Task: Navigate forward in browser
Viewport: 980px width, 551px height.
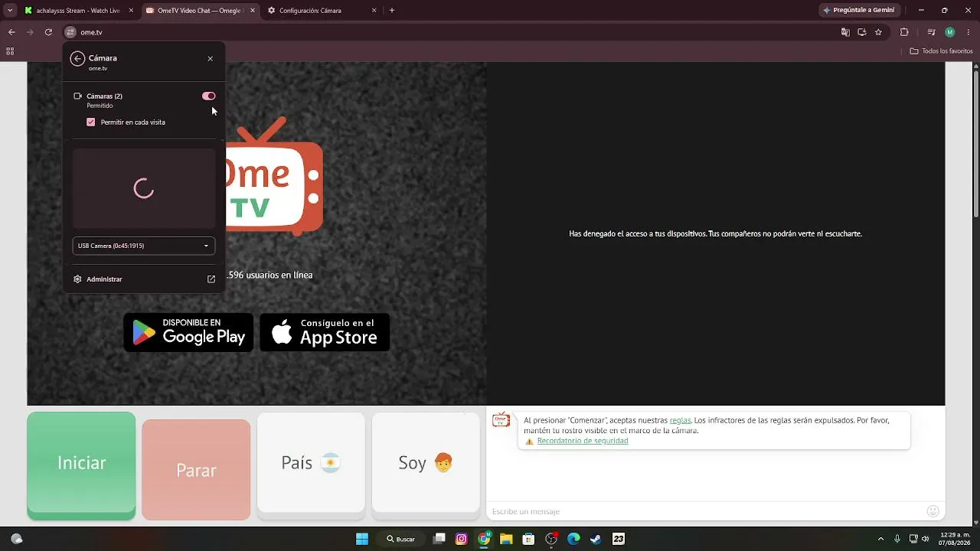Action: [30, 32]
